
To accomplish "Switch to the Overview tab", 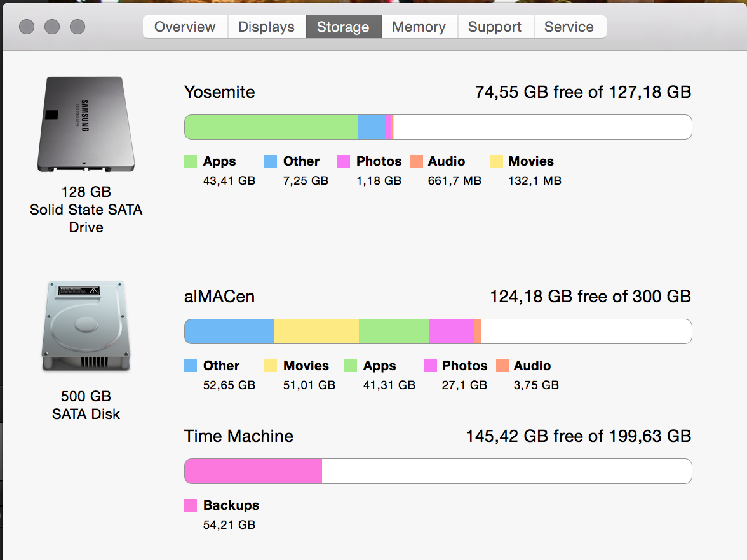I will coord(185,27).
